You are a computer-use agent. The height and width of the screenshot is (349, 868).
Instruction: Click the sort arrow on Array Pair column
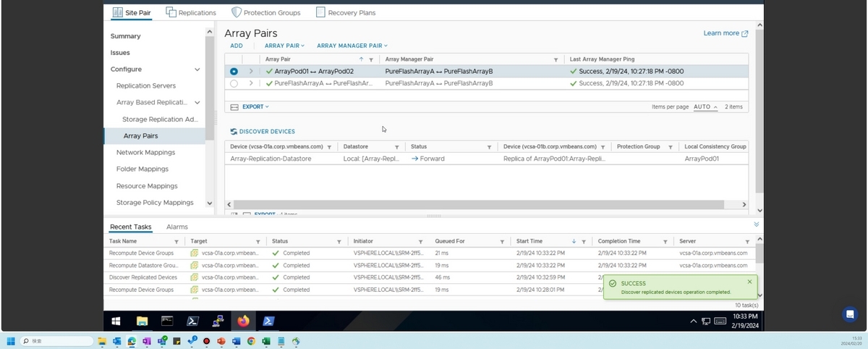pyautogui.click(x=361, y=59)
